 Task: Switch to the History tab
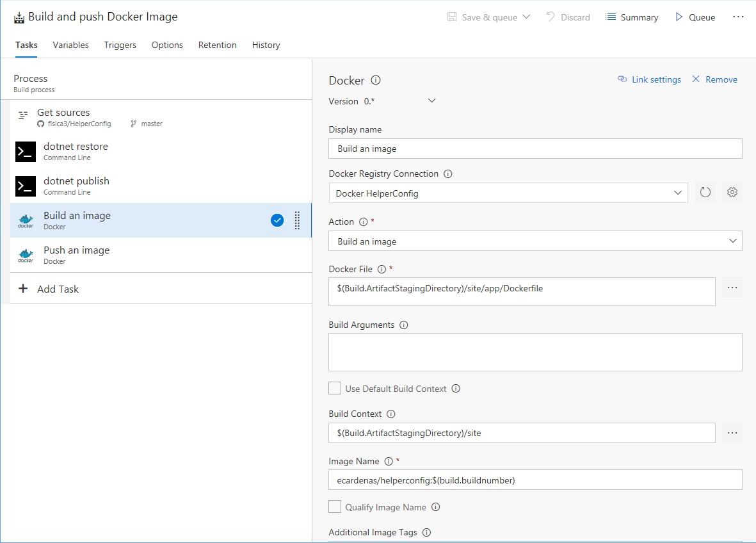coord(266,45)
